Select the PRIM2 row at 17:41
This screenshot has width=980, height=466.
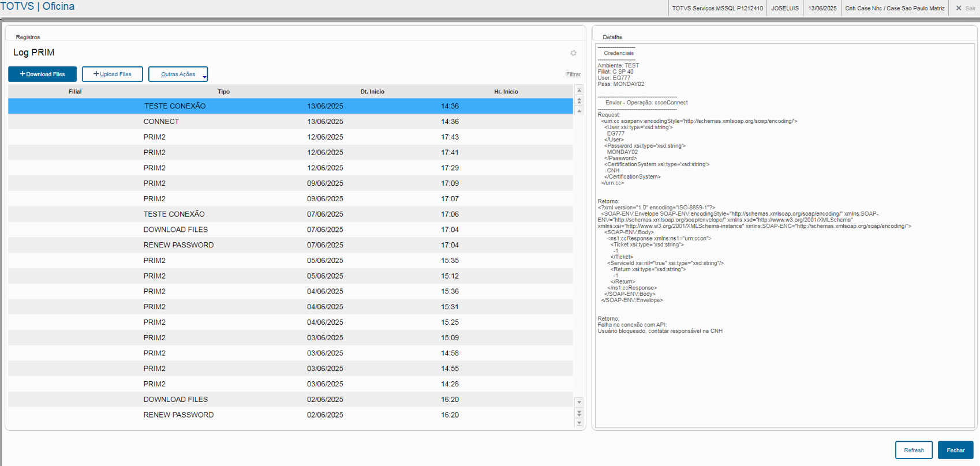[290, 152]
